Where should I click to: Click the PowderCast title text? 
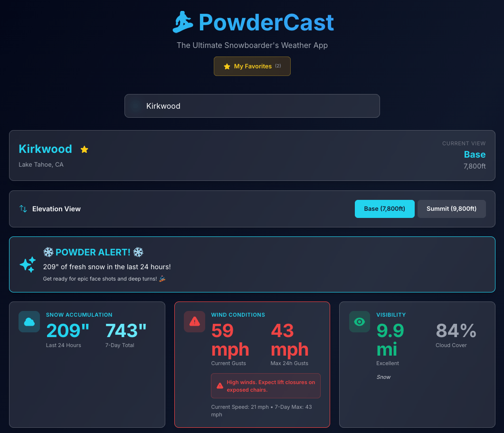(266, 22)
